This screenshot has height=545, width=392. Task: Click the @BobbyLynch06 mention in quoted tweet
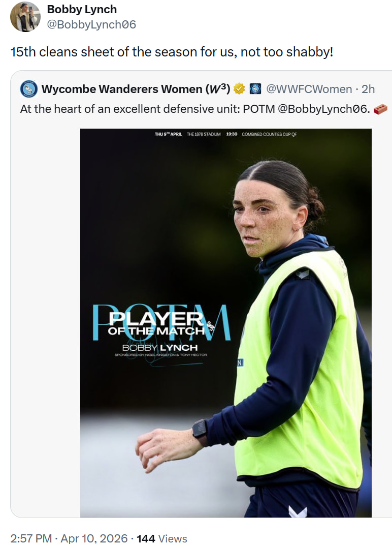322,109
